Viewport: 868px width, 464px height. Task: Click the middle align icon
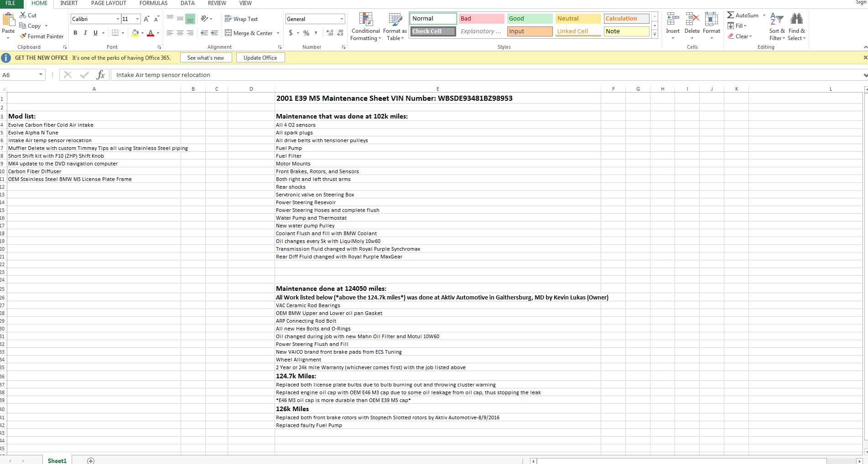pyautogui.click(x=180, y=19)
